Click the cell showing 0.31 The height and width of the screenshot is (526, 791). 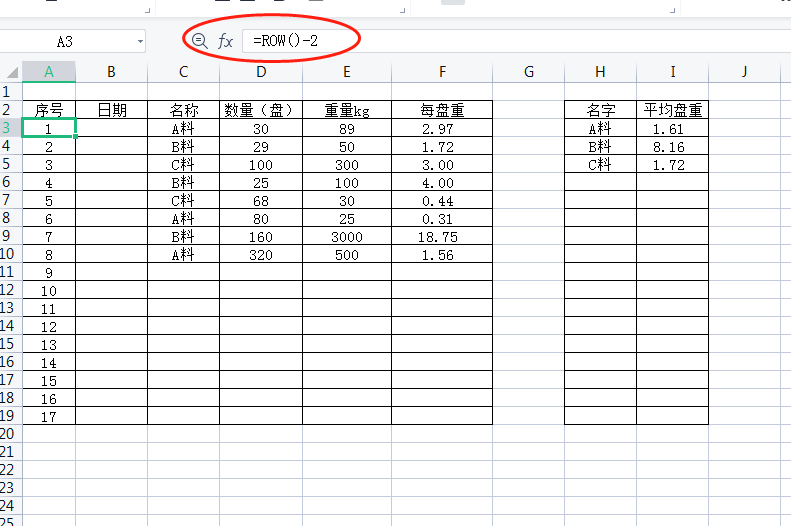pos(442,218)
